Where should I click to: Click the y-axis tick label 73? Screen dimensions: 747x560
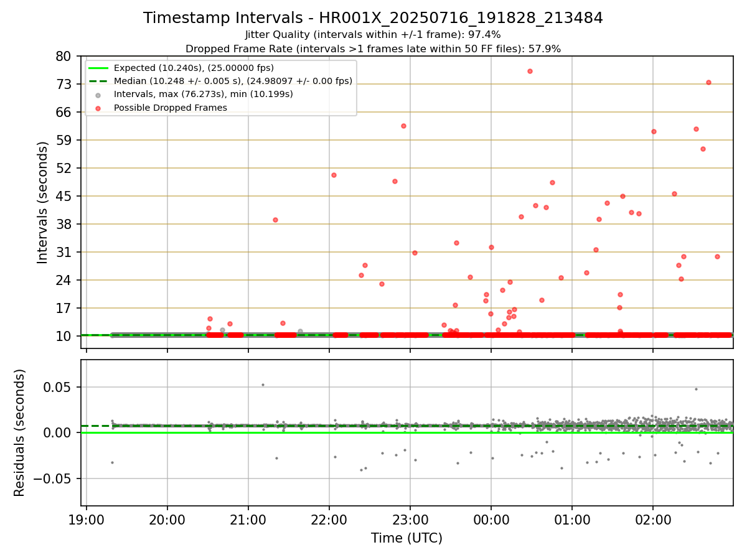64,84
